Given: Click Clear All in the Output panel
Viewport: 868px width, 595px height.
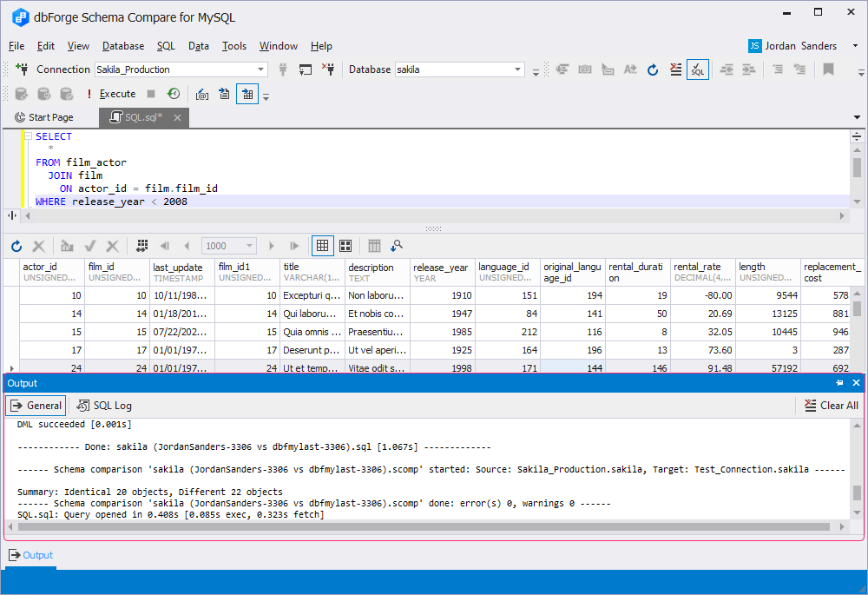Looking at the screenshot, I should [832, 406].
